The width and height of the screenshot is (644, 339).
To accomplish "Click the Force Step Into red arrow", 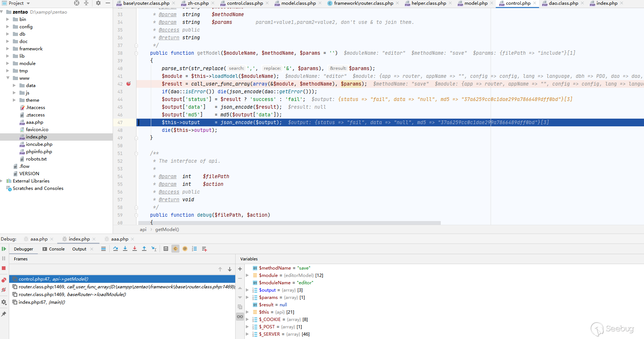I will (135, 249).
